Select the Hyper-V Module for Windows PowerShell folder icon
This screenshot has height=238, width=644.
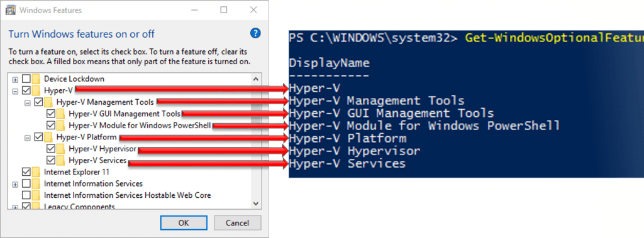pyautogui.click(x=61, y=125)
